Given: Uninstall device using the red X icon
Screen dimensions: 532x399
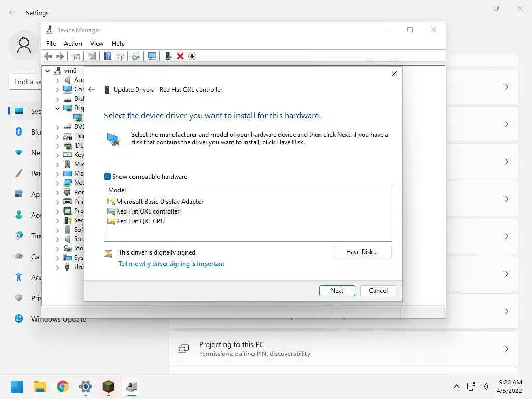Looking at the screenshot, I should (x=180, y=56).
